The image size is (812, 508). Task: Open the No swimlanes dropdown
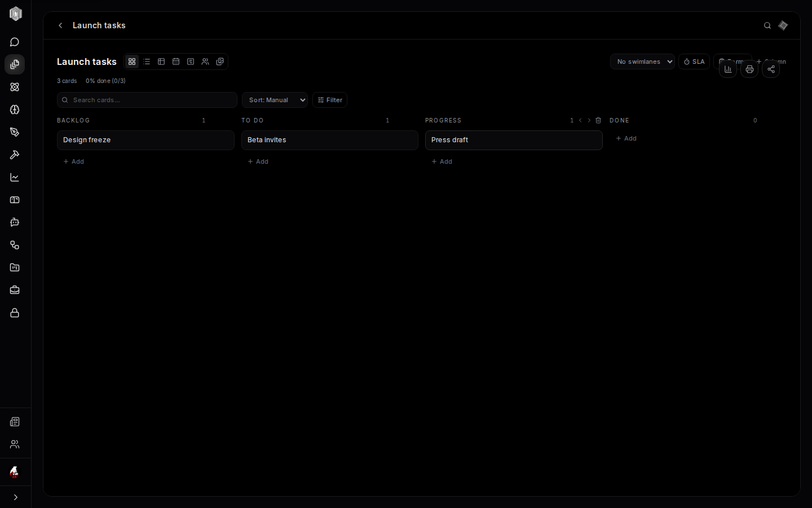pyautogui.click(x=642, y=62)
